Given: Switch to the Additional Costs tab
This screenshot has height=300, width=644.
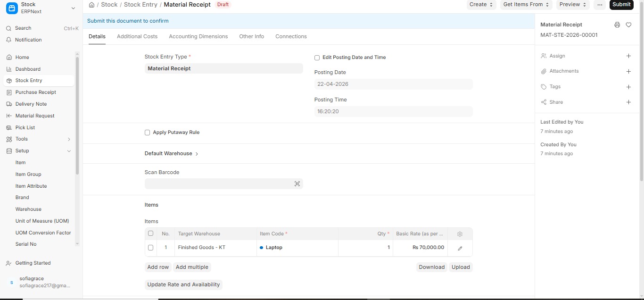Looking at the screenshot, I should tap(137, 36).
